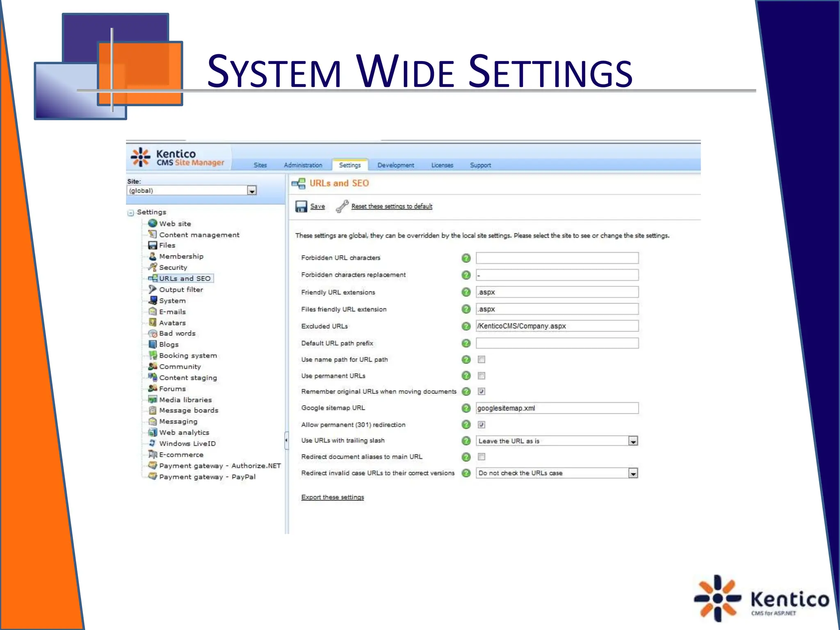The height and width of the screenshot is (630, 840).
Task: Open the Administration tab
Action: 303,165
